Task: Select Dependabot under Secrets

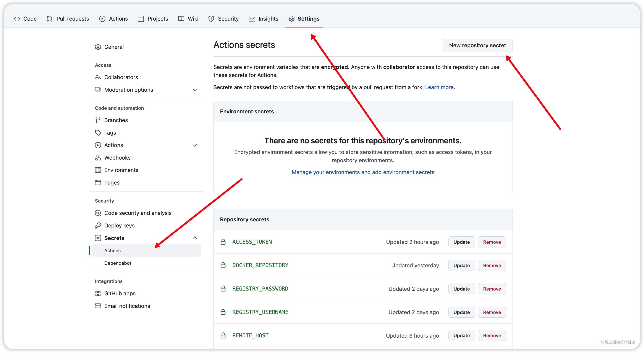Action: point(146,263)
